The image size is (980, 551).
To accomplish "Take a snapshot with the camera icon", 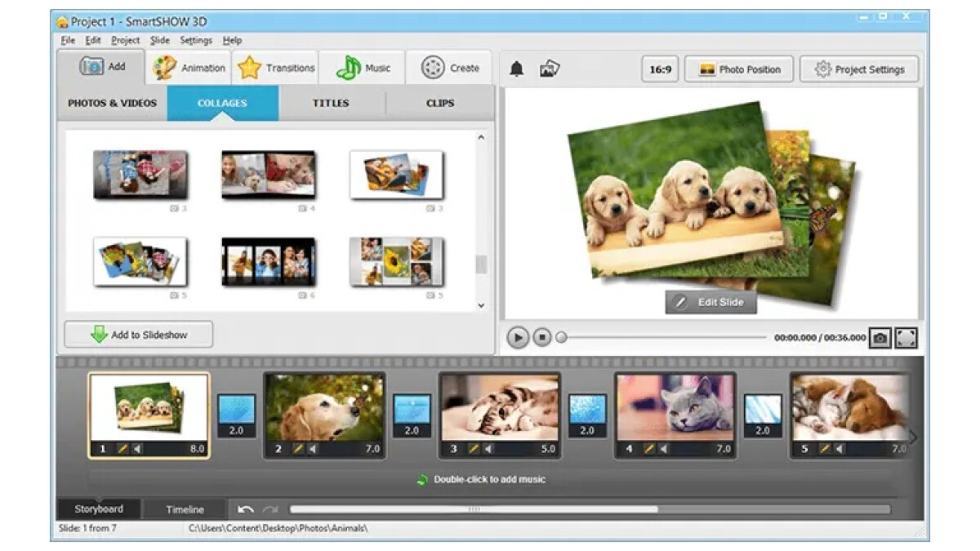I will [x=880, y=338].
